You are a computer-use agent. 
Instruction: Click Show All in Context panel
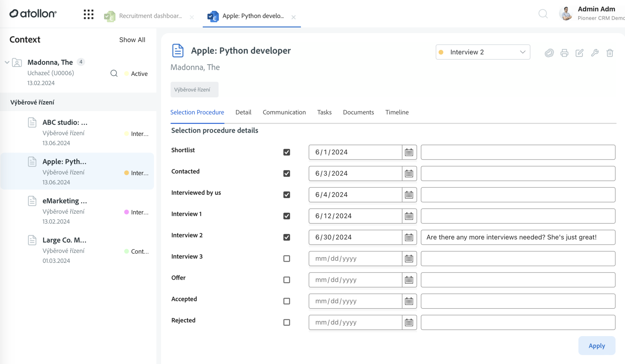(x=132, y=40)
